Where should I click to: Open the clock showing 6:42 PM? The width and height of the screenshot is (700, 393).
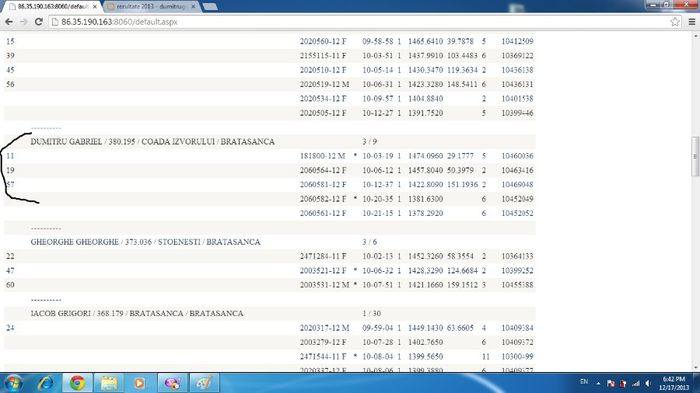coord(674,383)
